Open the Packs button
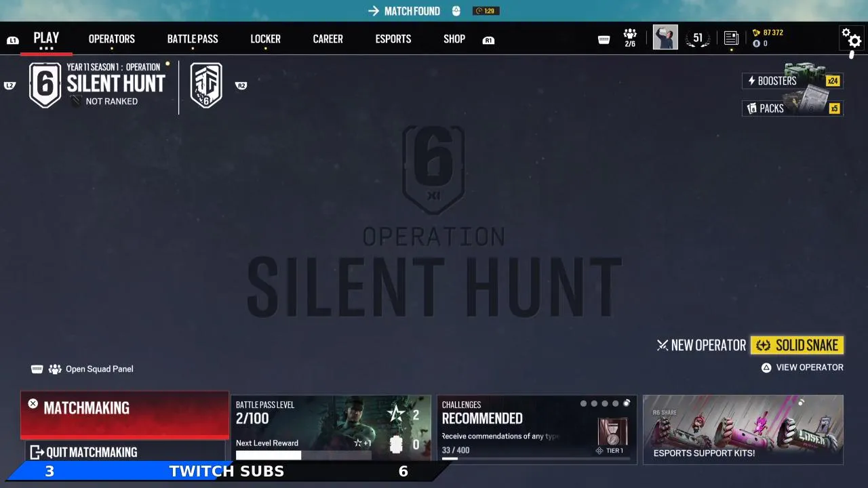Image resolution: width=868 pixels, height=488 pixels. 792,108
